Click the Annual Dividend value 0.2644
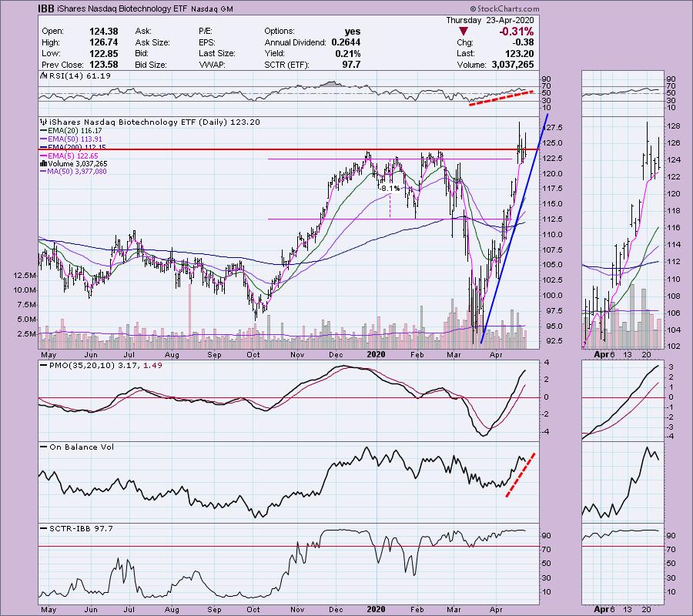Screen dimensions: 693x616 point(345,42)
